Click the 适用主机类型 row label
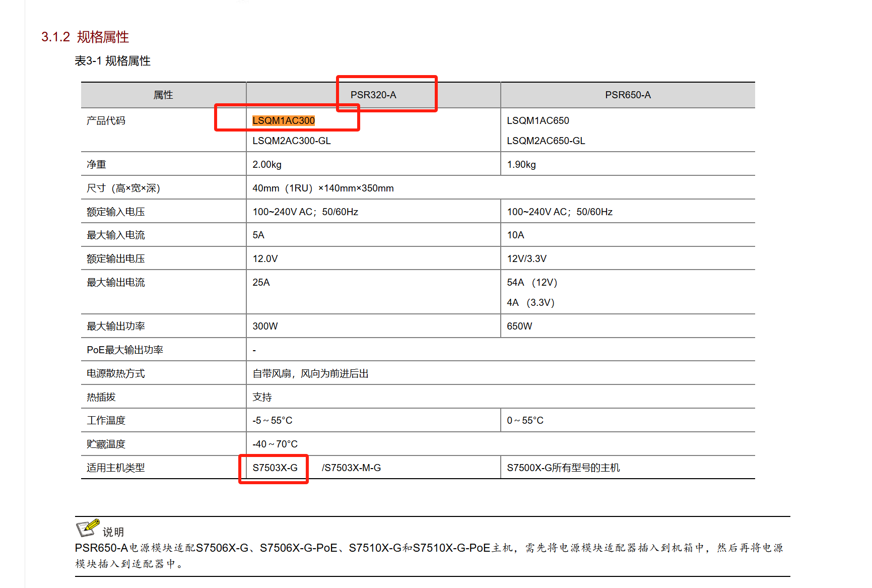 (x=116, y=468)
